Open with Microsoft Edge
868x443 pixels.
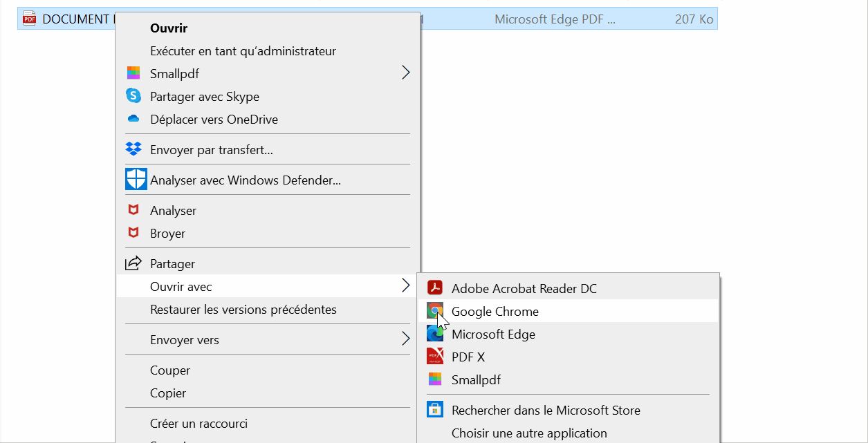[569, 334]
